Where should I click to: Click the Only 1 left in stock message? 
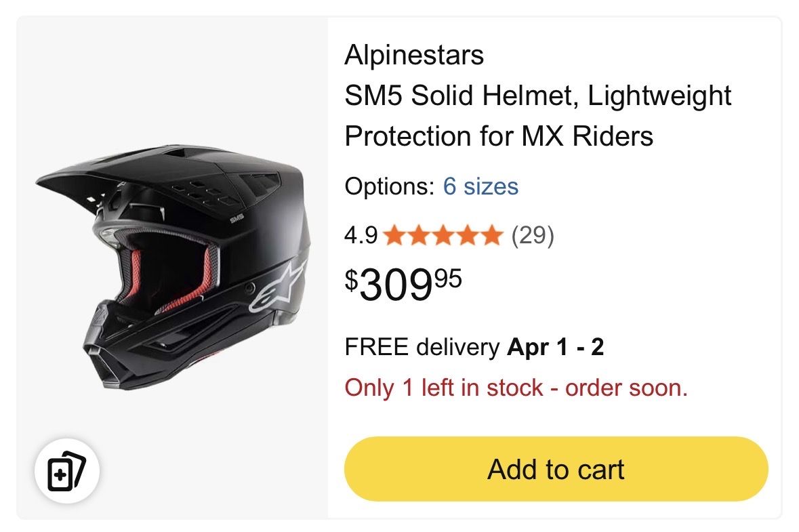click(516, 388)
